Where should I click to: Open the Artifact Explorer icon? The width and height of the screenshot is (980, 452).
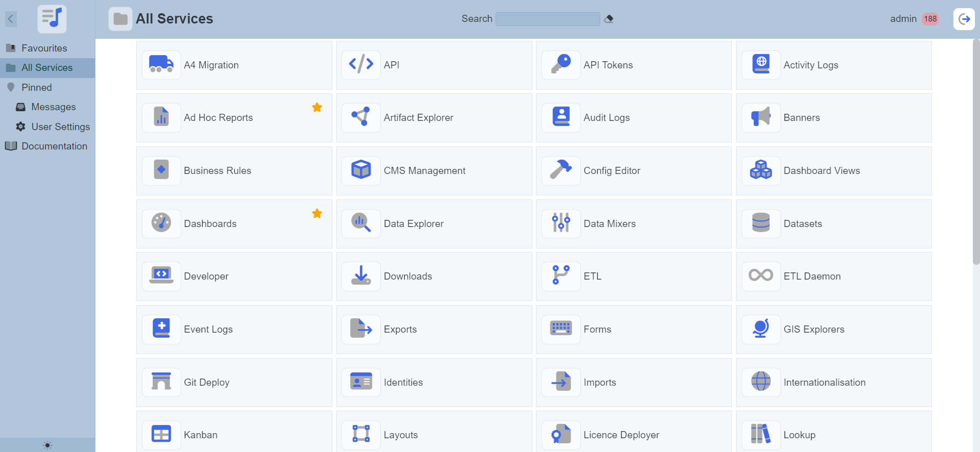tap(361, 117)
